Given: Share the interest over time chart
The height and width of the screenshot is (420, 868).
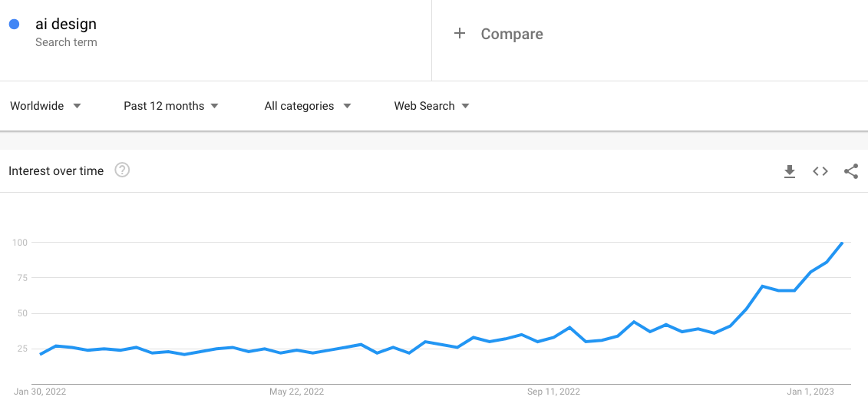Looking at the screenshot, I should 851,171.
